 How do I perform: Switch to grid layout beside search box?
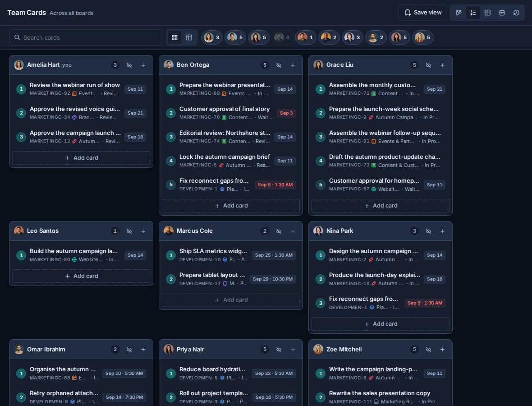[175, 38]
